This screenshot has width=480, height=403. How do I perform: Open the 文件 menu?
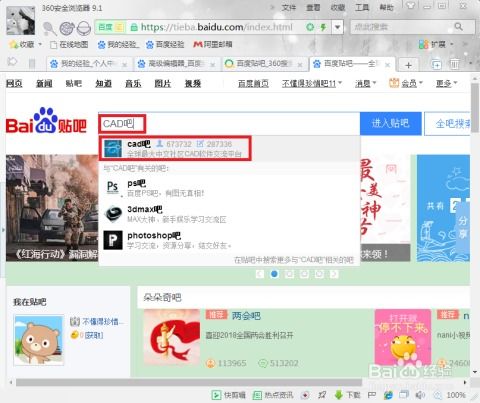click(x=289, y=7)
